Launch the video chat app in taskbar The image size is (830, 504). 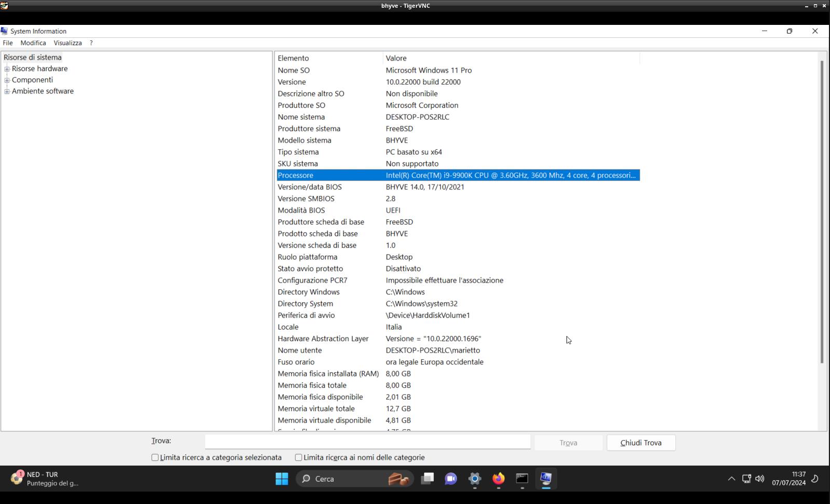pyautogui.click(x=451, y=479)
